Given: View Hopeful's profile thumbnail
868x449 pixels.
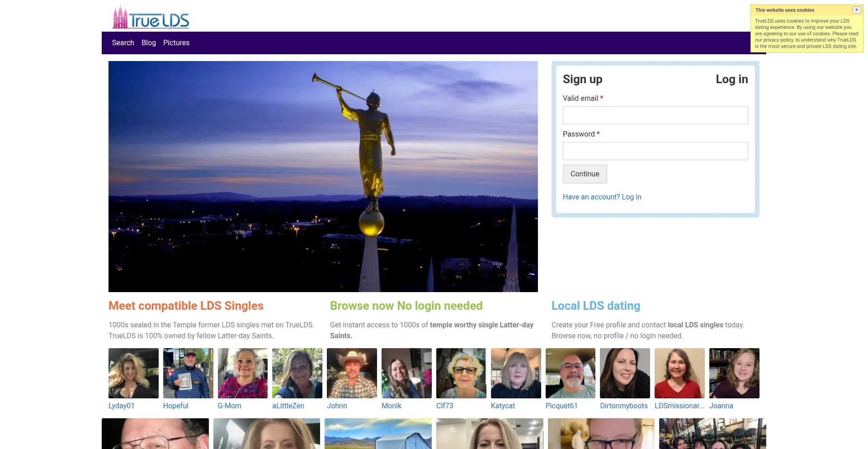Looking at the screenshot, I should pyautogui.click(x=188, y=373).
